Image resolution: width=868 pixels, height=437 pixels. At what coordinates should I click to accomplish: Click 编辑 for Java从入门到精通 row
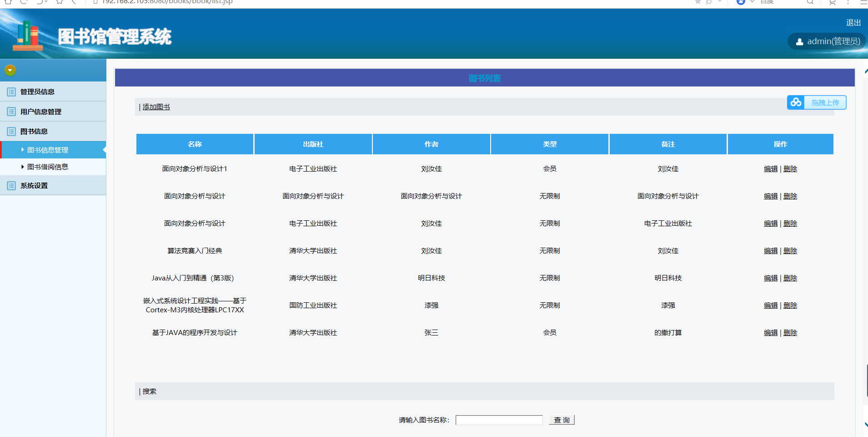click(x=770, y=278)
